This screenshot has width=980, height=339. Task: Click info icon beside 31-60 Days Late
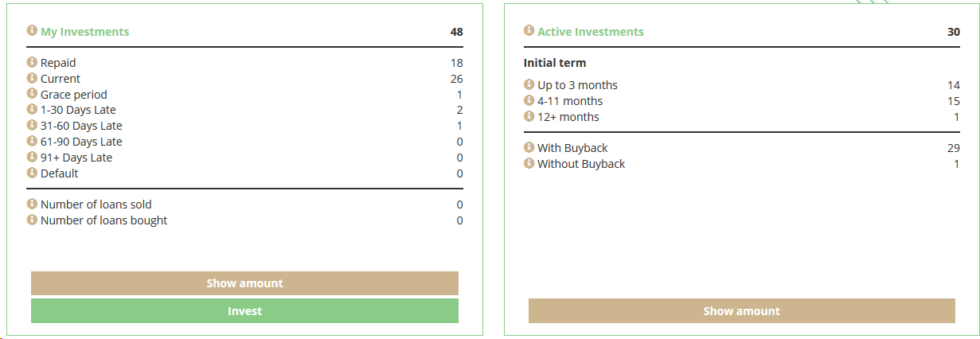(x=33, y=125)
